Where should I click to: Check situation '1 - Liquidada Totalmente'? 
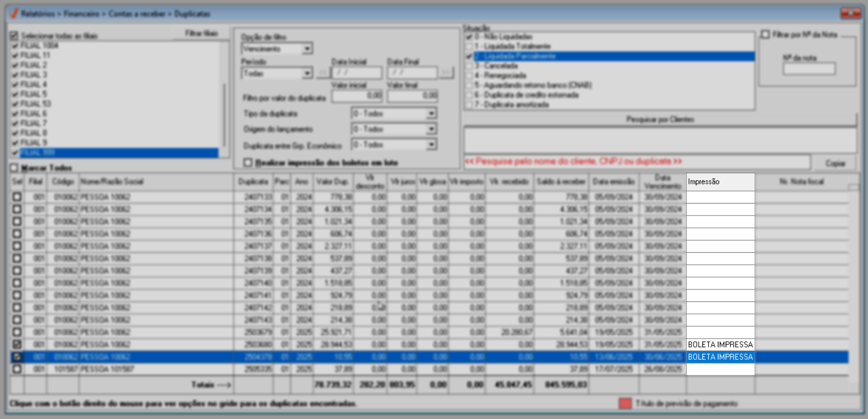pyautogui.click(x=469, y=47)
